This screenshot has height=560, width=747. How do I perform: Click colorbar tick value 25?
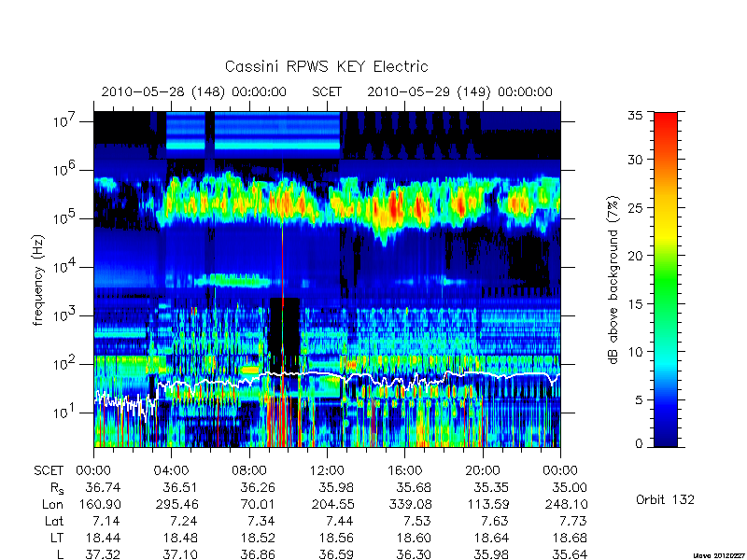coord(635,207)
